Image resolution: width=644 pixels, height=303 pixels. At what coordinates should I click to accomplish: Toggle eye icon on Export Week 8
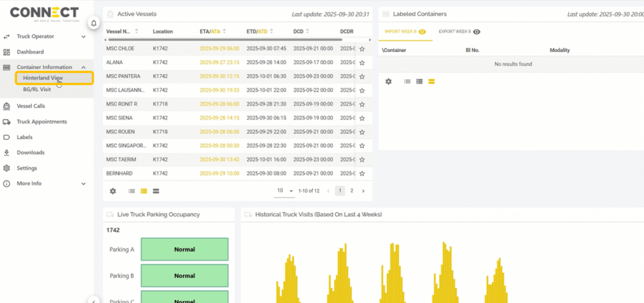pyautogui.click(x=477, y=31)
